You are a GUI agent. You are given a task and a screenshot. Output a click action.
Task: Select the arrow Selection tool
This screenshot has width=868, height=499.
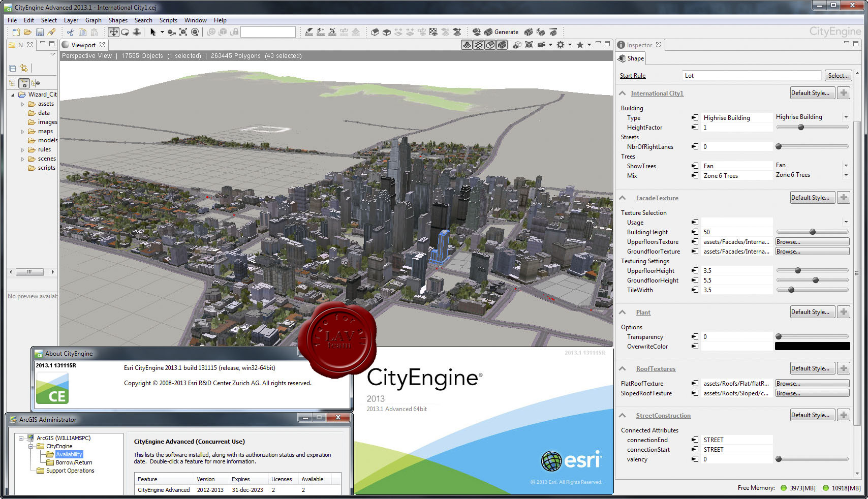point(152,32)
